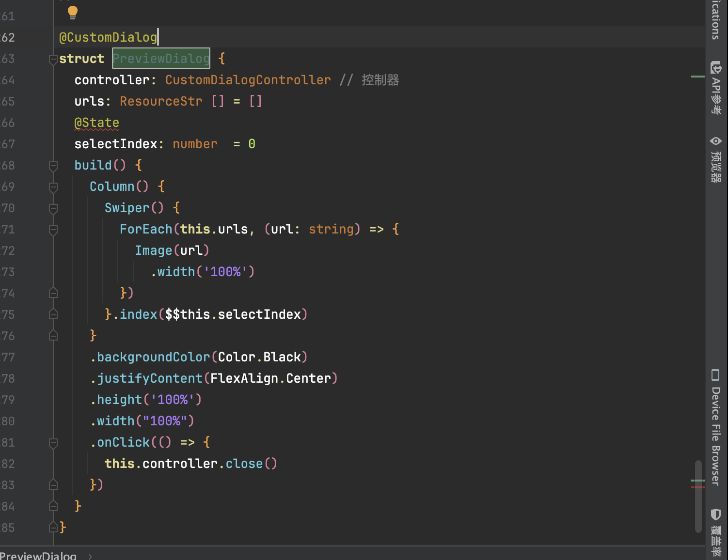Click the Image(url) call
Viewport: 728px width, 560px height.
pyautogui.click(x=172, y=250)
